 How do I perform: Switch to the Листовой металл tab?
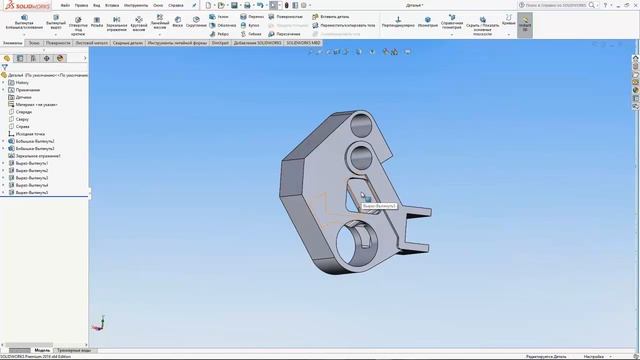click(91, 43)
